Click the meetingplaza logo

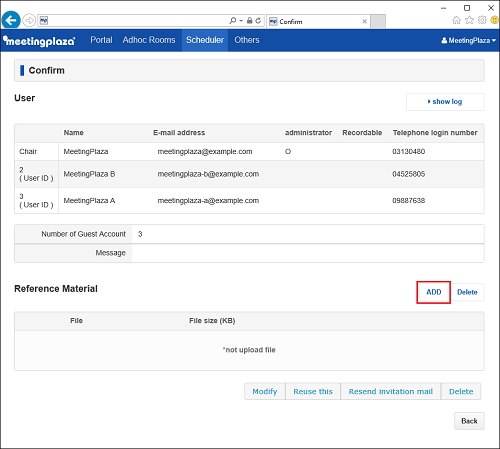(x=39, y=41)
